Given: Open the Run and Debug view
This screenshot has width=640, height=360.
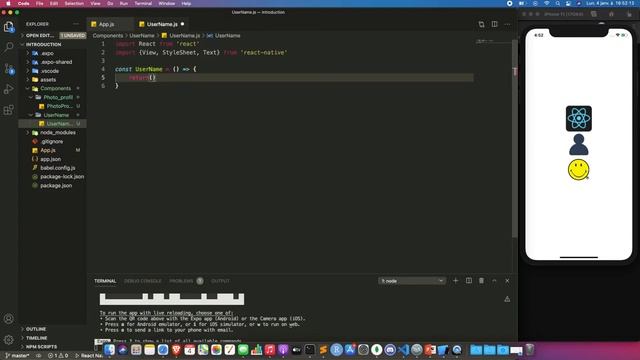Looking at the screenshot, I should tap(9, 89).
